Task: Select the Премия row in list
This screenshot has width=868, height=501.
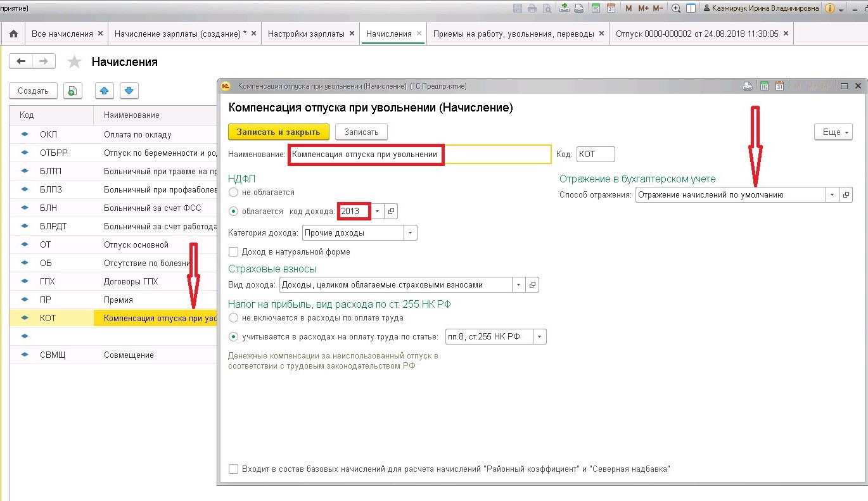Action: [113, 300]
